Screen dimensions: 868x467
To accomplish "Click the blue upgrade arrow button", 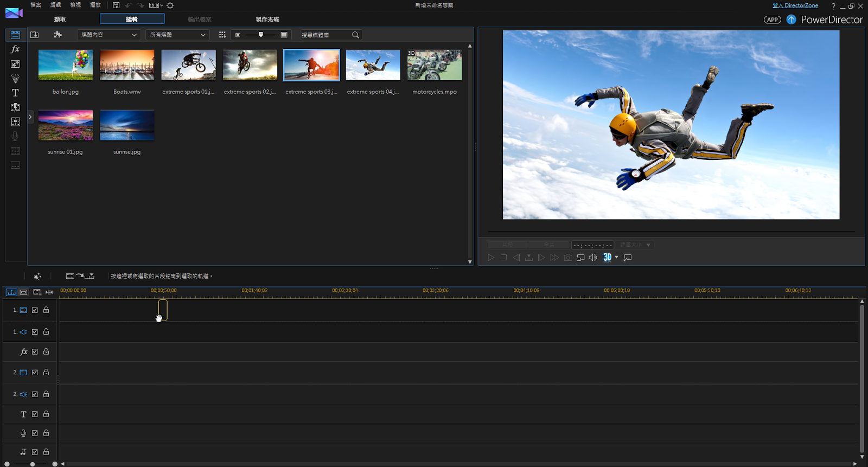I will 792,20.
